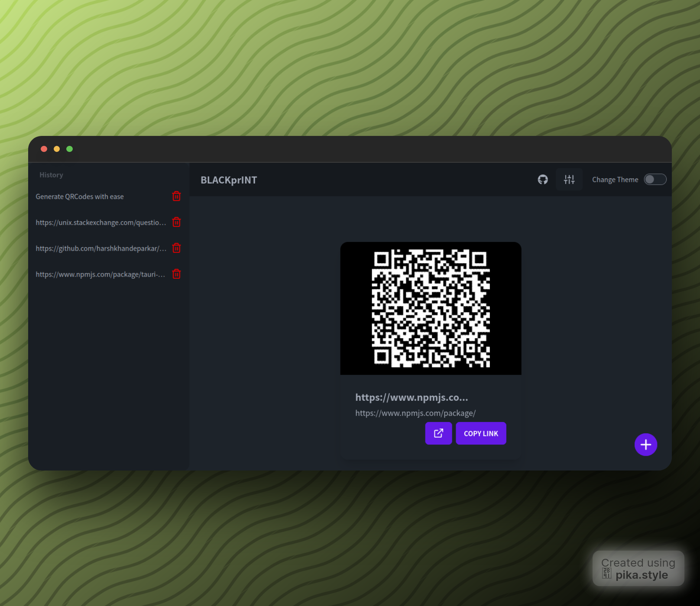Select the unix.stackexchange.com history item
The height and width of the screenshot is (606, 700).
tap(101, 222)
